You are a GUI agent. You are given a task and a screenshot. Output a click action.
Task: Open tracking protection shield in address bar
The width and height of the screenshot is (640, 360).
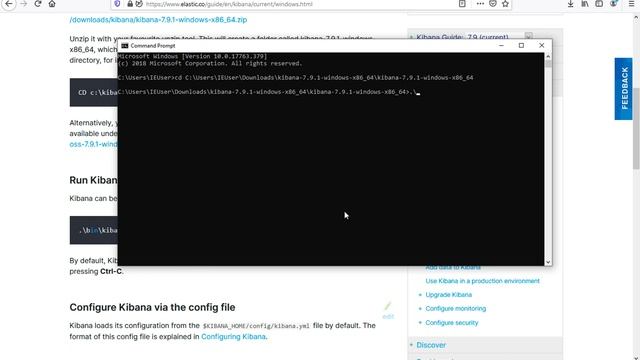(117, 4)
